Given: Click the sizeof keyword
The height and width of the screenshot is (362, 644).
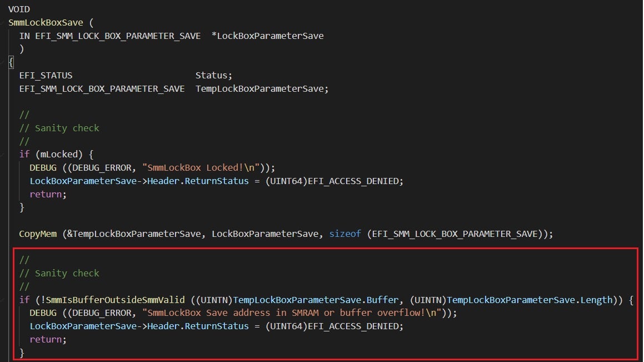Looking at the screenshot, I should pos(346,234).
